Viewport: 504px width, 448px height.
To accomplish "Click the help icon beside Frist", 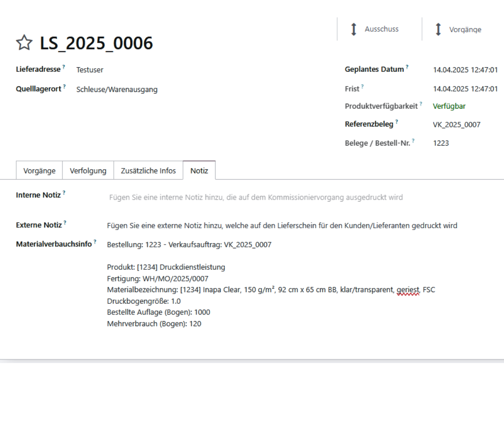I will tap(363, 86).
